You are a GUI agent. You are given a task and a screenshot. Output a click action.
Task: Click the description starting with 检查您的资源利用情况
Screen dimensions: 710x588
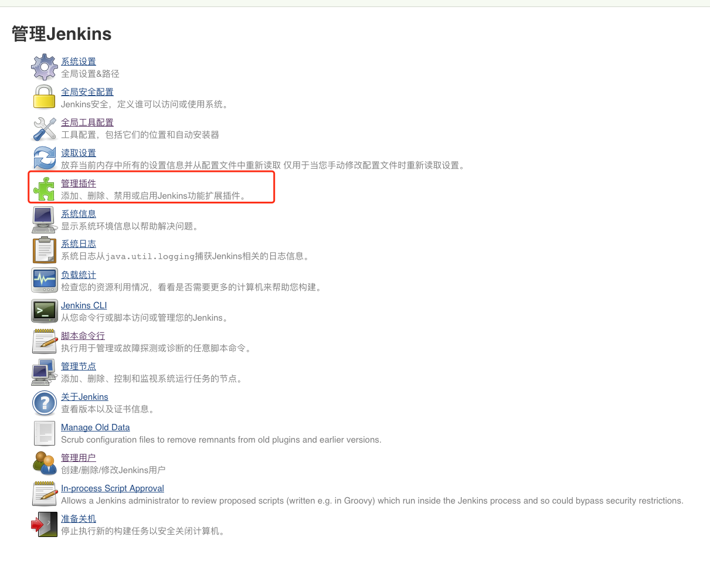(x=193, y=287)
